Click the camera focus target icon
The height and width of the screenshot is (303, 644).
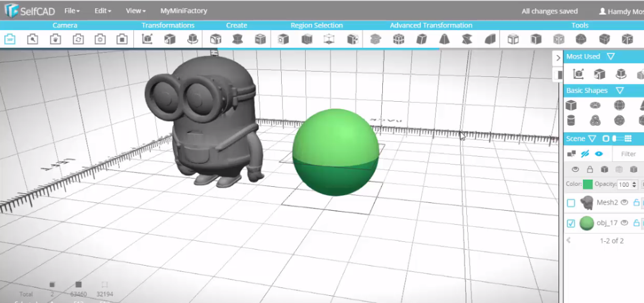point(100,39)
